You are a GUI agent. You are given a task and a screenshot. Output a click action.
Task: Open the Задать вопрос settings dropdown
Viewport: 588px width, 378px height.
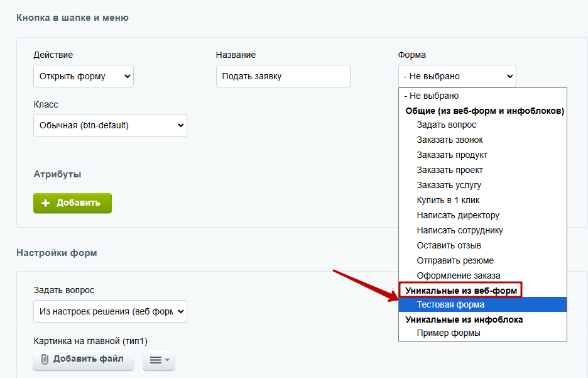(x=110, y=311)
